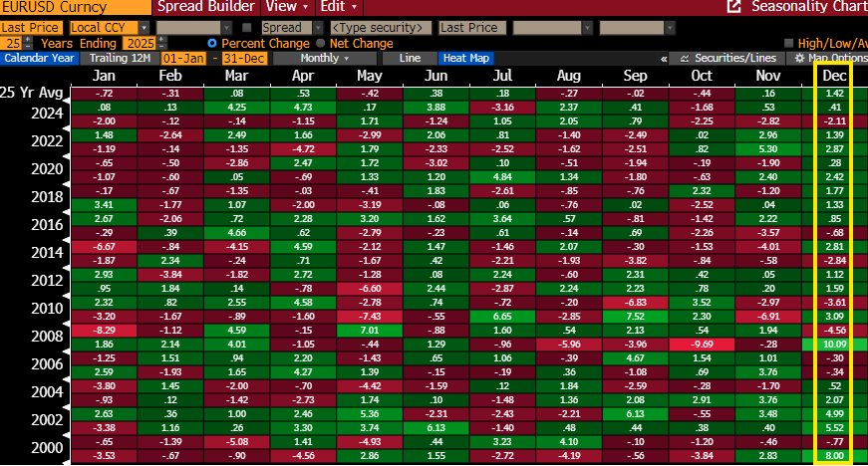Click the Spread Builder button
The height and width of the screenshot is (466, 868).
(x=205, y=7)
